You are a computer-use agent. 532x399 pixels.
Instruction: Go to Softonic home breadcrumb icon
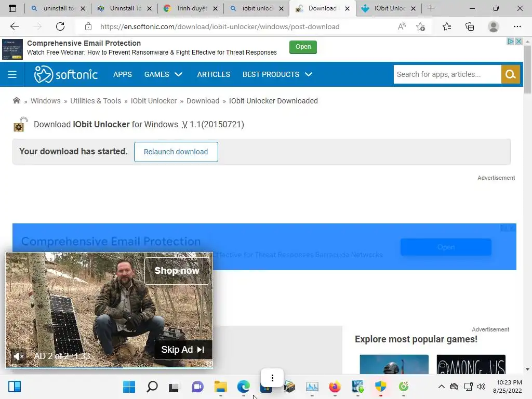click(x=16, y=100)
